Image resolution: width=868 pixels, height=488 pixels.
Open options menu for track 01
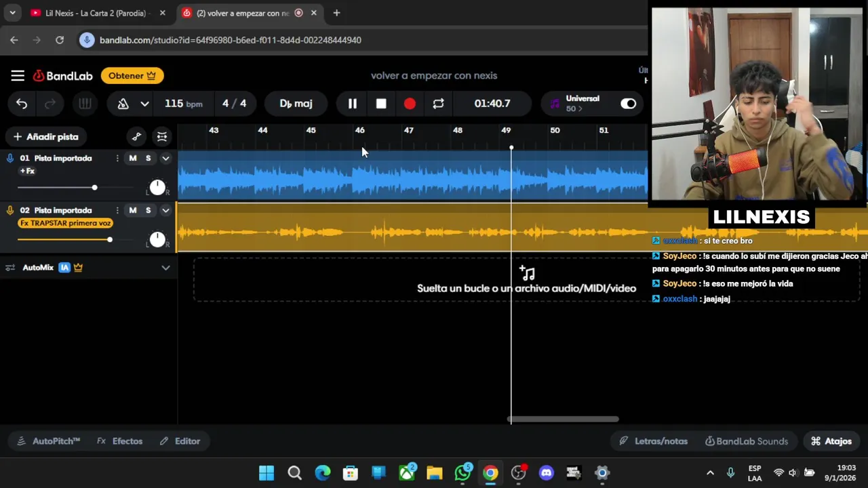click(x=117, y=158)
